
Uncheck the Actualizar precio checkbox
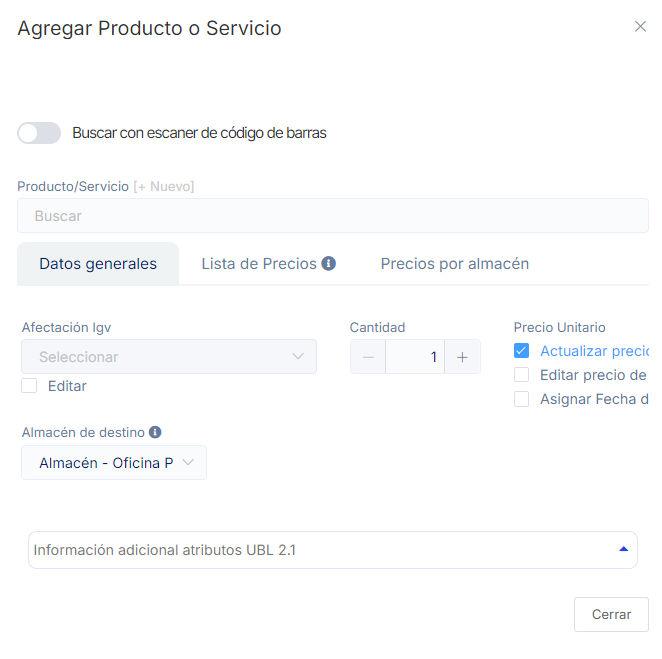pyautogui.click(x=521, y=351)
